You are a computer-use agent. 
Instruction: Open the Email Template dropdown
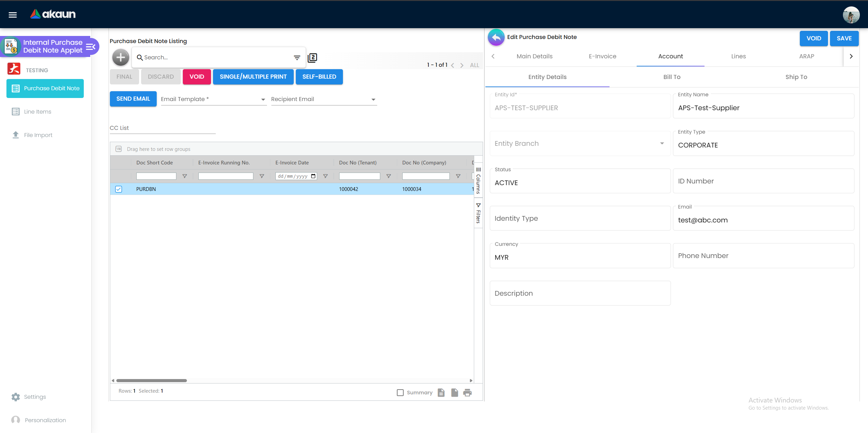(263, 99)
